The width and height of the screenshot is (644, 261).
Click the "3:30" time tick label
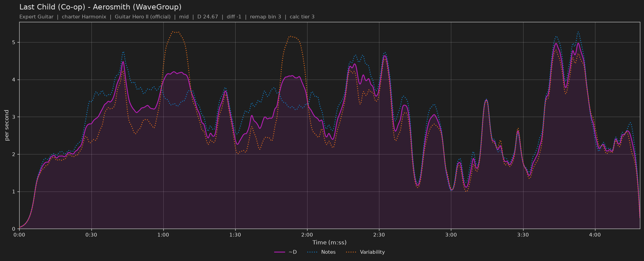pyautogui.click(x=523, y=235)
